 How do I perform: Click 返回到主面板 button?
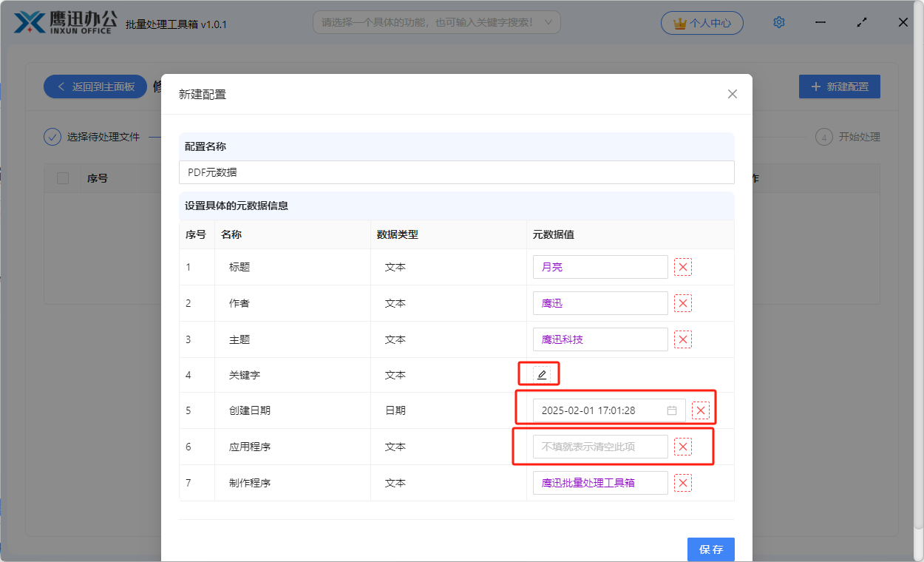[95, 87]
